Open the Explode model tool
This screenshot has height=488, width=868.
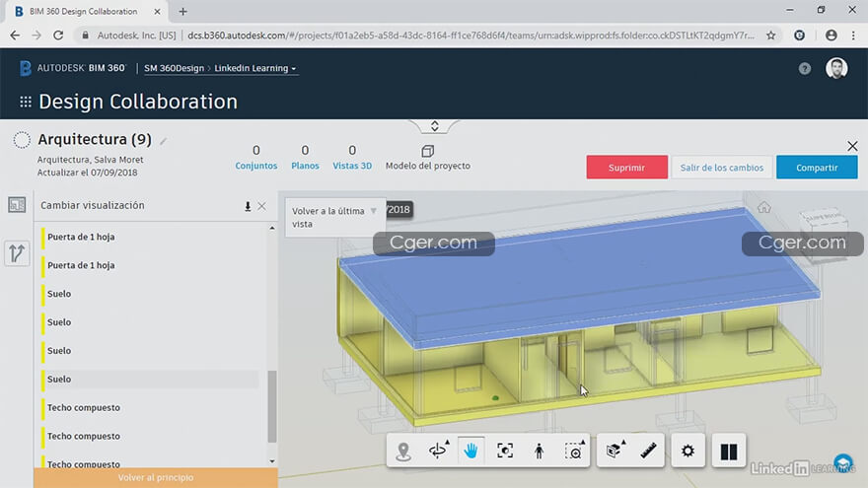tap(614, 451)
